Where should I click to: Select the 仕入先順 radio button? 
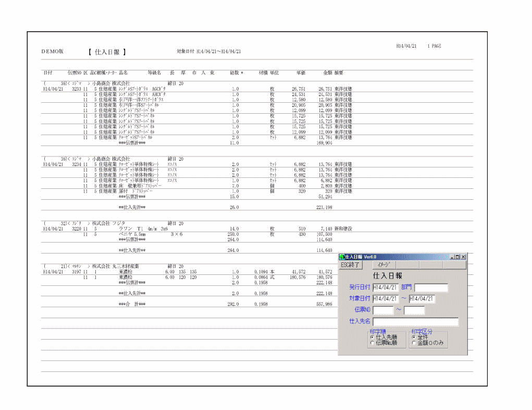pos(372,337)
